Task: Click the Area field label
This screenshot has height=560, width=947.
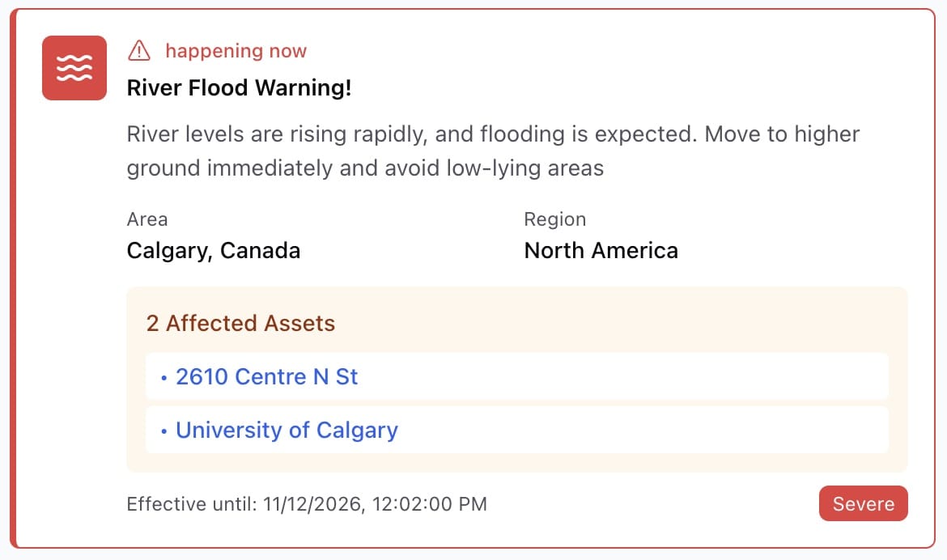Action: point(147,218)
